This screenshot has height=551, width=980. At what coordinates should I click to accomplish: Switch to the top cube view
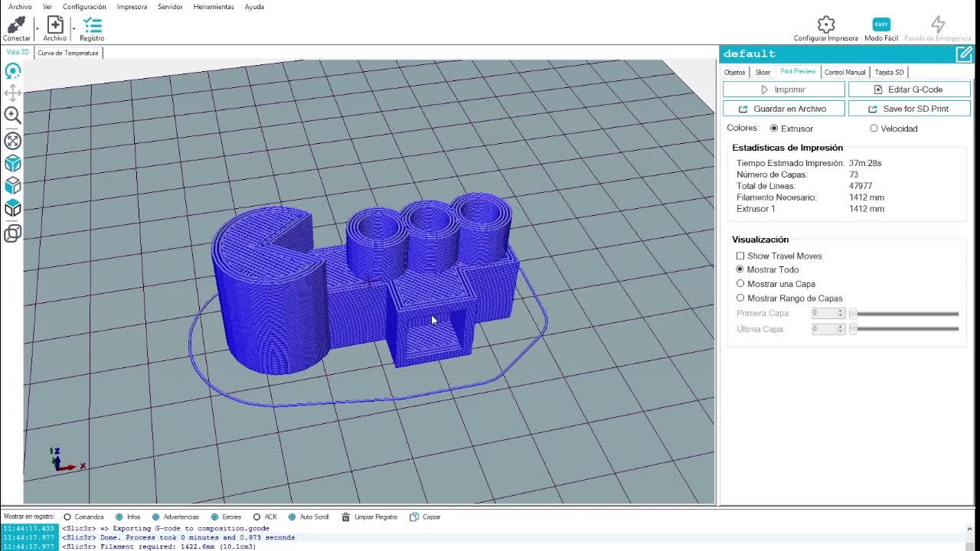tap(13, 208)
